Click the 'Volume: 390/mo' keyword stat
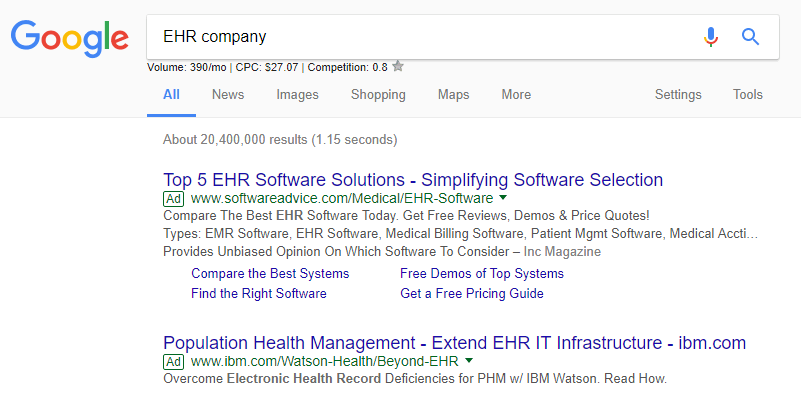 pyautogui.click(x=186, y=67)
